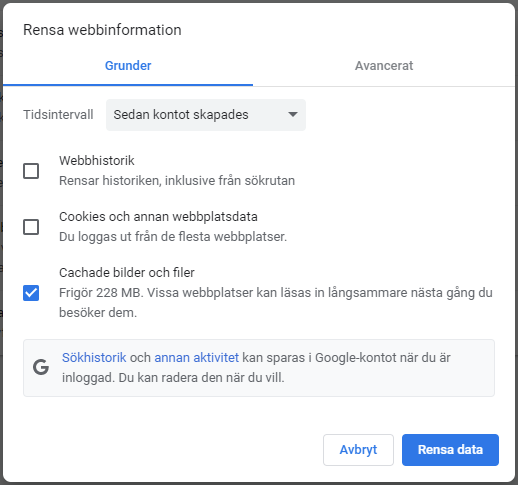518x485 pixels.
Task: Check Cookies och annan webbplatsdata box
Action: 31,227
